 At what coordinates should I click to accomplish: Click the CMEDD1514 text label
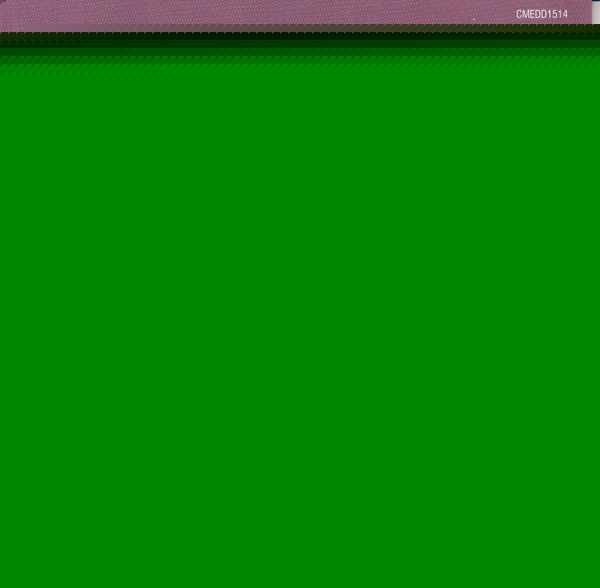pyautogui.click(x=541, y=14)
